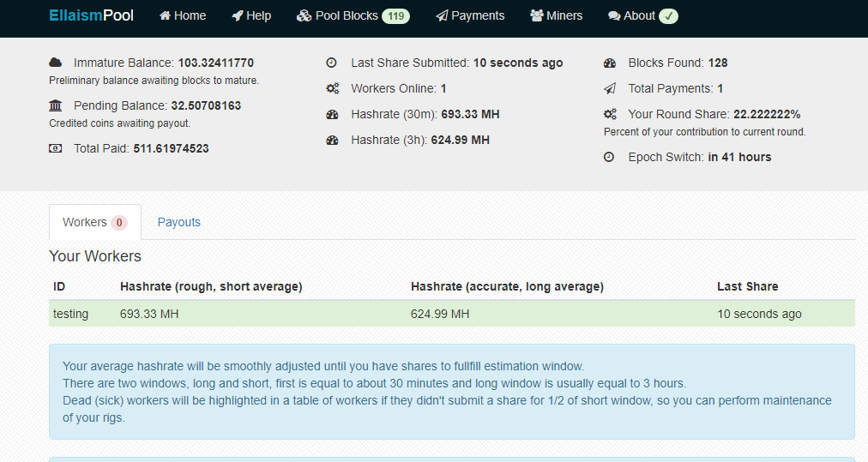Click the users icon beside Miners
Viewport: 868px width, 462px height.
coord(536,15)
